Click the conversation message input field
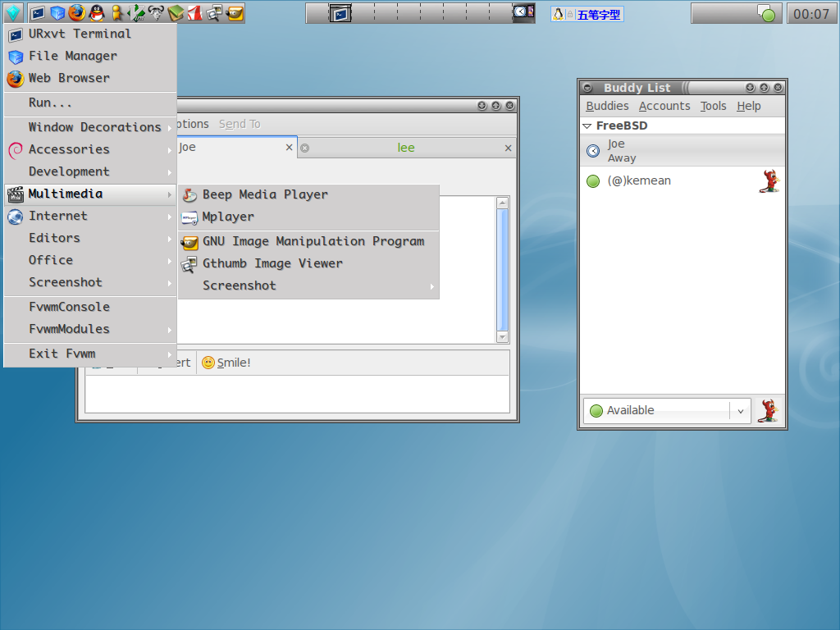Viewport: 840px width, 630px height. click(x=297, y=394)
